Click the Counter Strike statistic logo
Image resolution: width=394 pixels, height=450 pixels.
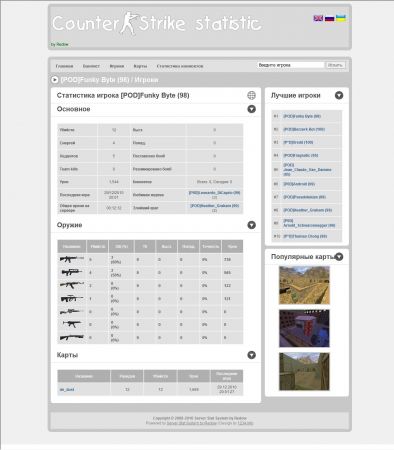click(x=156, y=23)
